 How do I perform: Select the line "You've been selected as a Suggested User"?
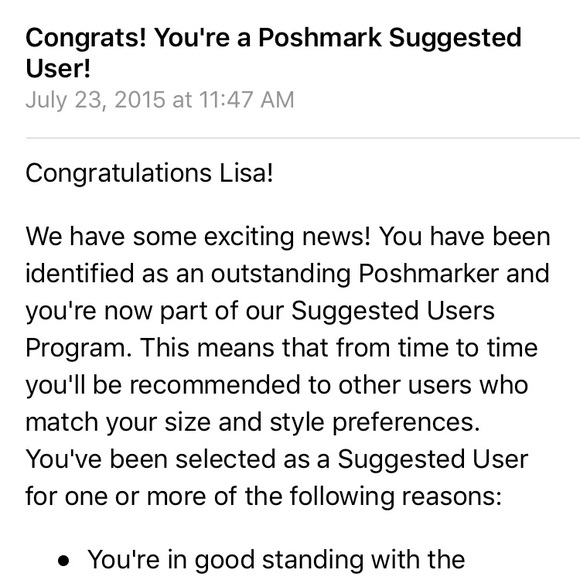point(277,459)
